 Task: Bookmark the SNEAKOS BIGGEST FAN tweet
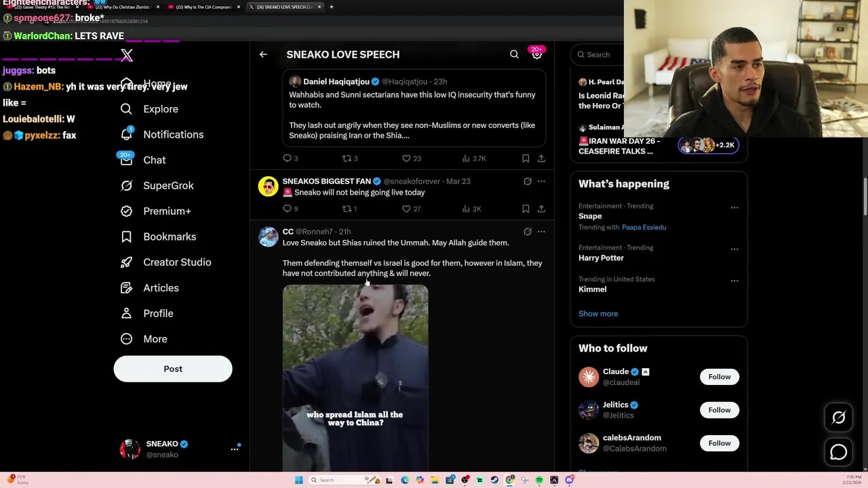526,209
